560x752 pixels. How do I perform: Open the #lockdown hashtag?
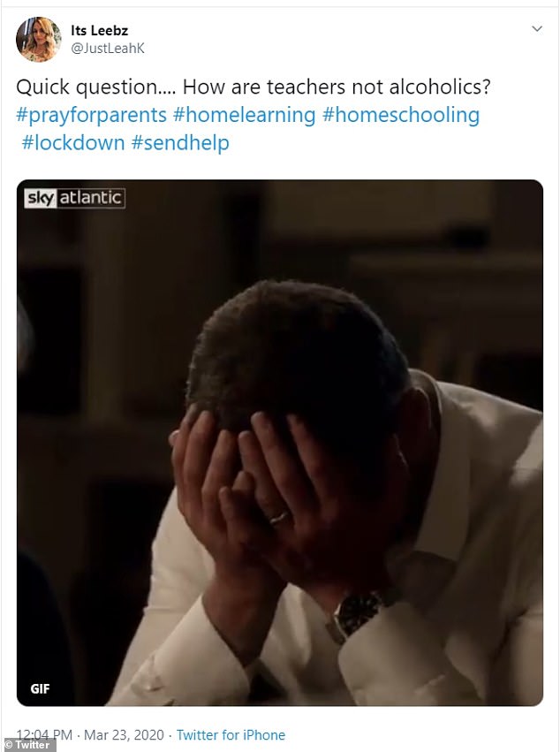73,143
